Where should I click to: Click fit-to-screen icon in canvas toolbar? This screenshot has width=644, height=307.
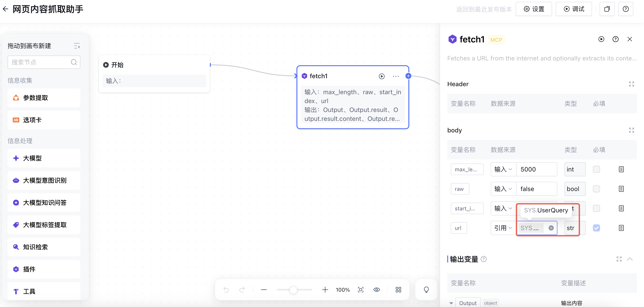coord(360,290)
